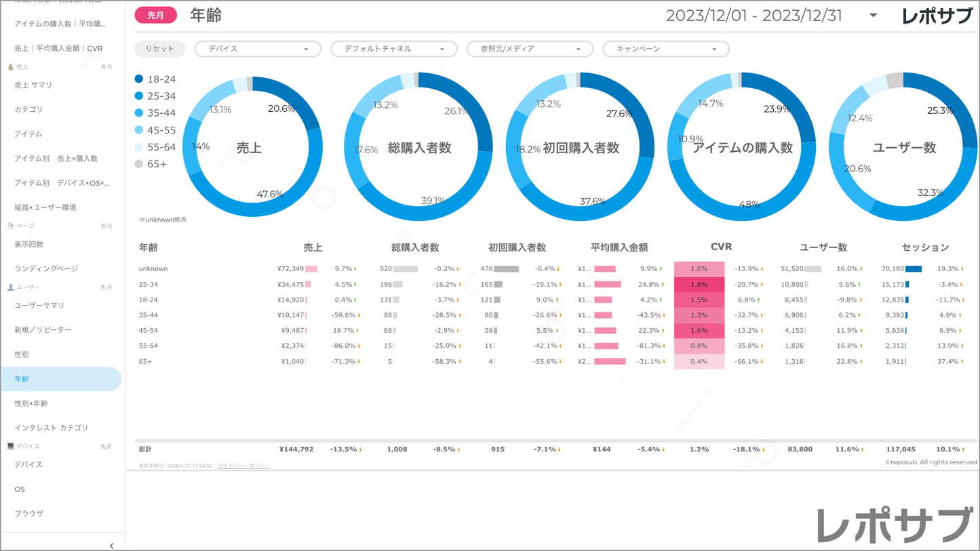Toggle the 35-44 legend entry
Screen dimensions: 980x551
155,113
